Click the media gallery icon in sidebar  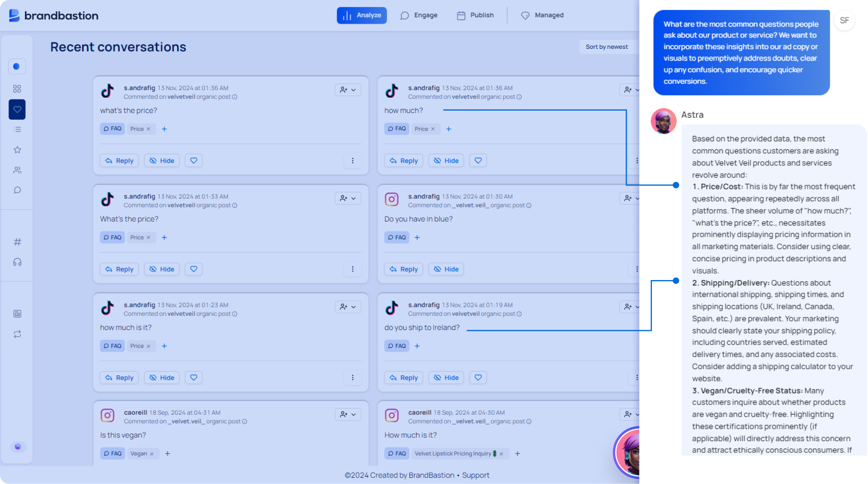pyautogui.click(x=17, y=314)
